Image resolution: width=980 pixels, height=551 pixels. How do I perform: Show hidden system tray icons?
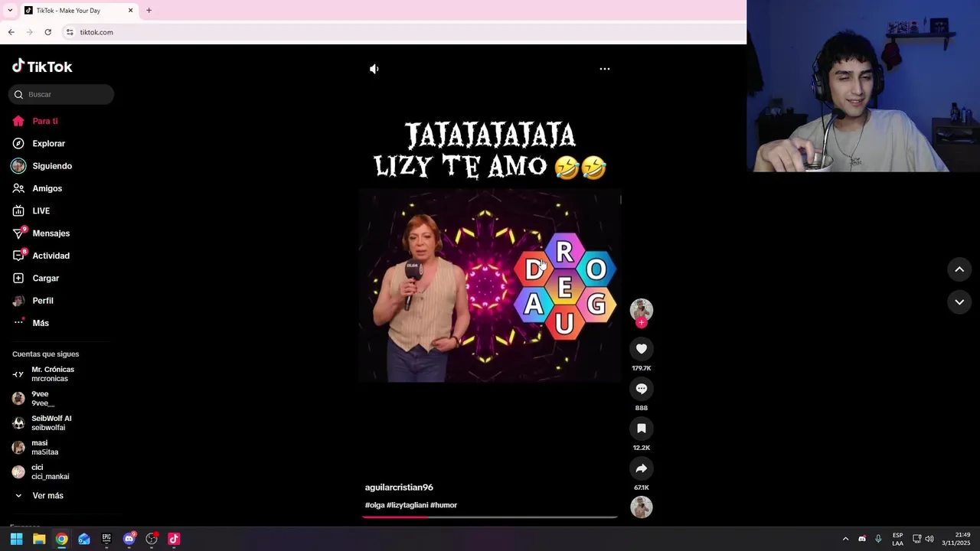point(845,539)
